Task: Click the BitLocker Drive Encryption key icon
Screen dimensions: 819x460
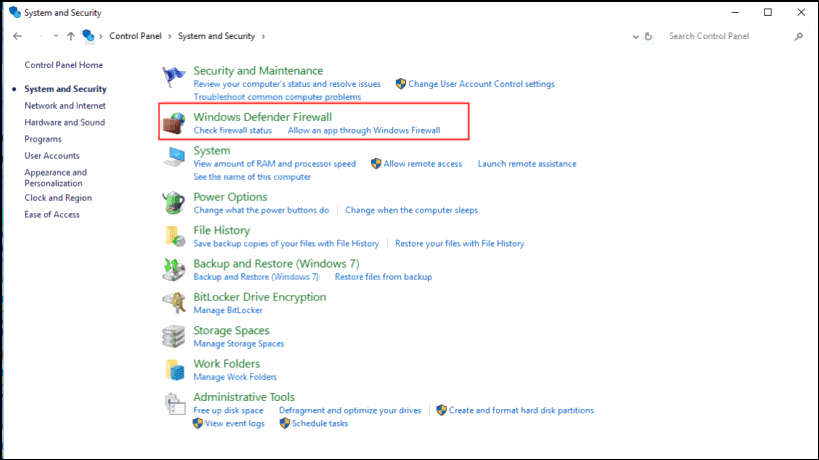Action: [x=174, y=303]
